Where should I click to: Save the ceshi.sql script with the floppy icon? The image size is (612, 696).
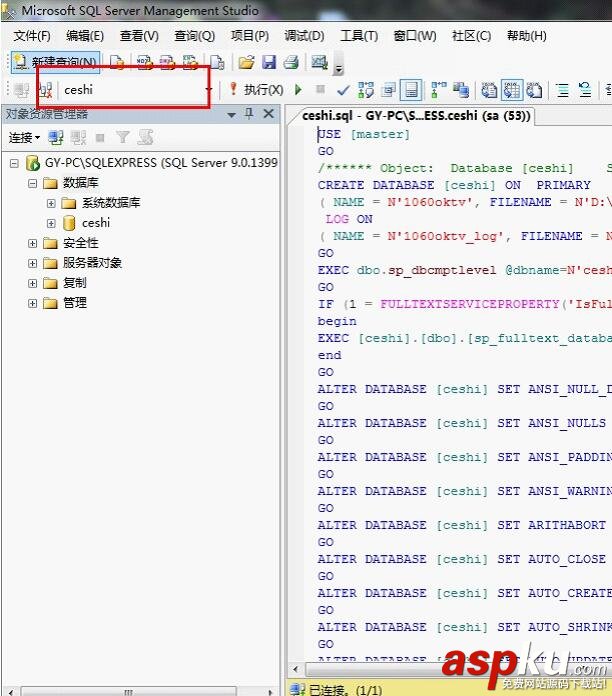[269, 62]
